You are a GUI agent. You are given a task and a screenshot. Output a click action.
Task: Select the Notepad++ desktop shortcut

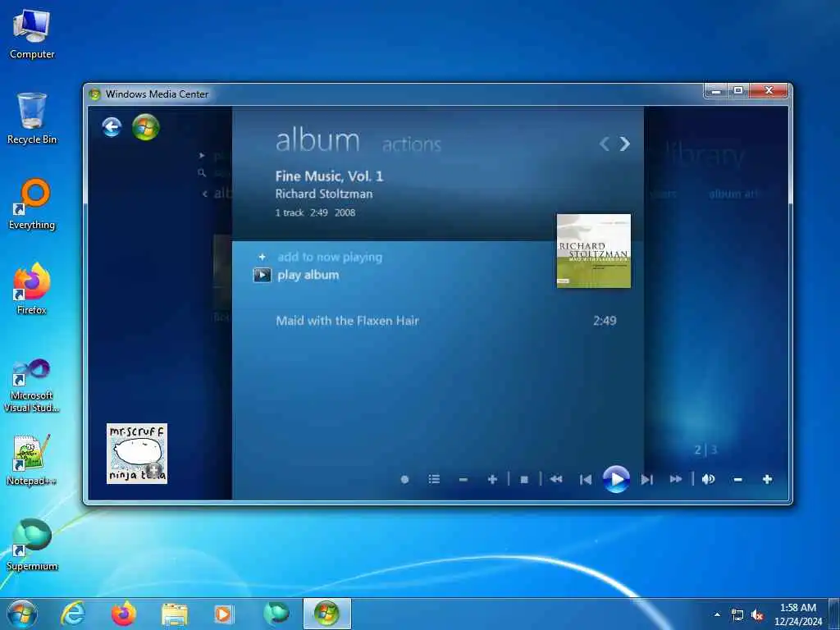(x=32, y=459)
